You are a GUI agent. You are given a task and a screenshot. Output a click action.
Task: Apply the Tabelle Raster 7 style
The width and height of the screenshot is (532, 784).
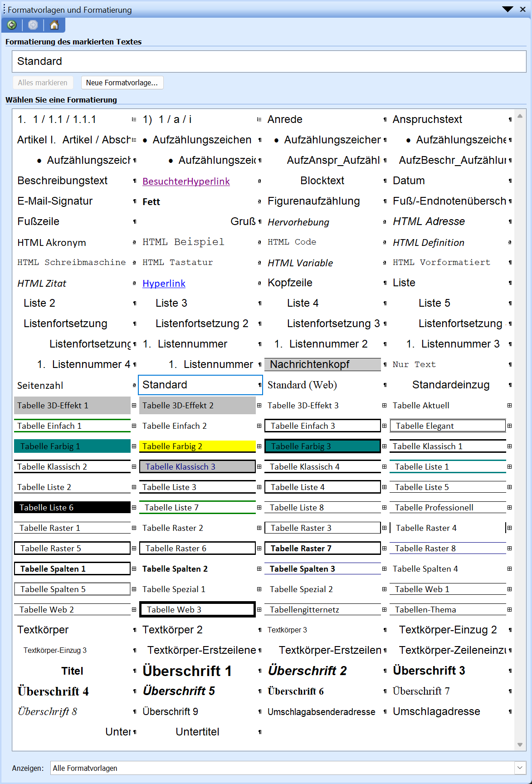coord(322,548)
